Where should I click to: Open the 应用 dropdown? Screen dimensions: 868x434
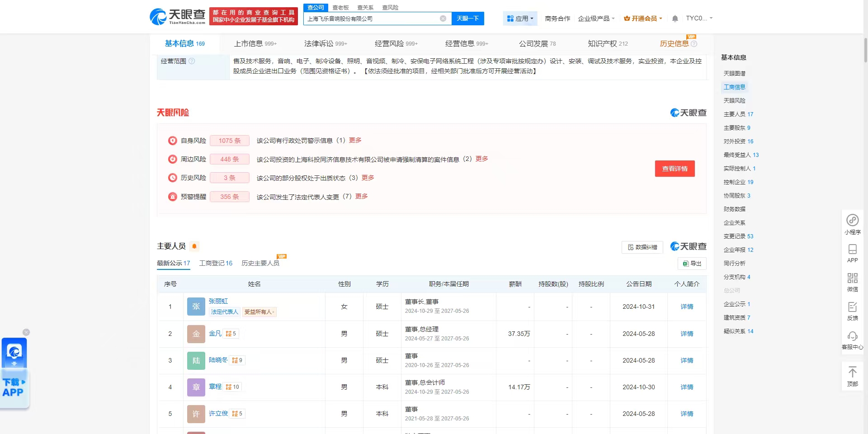(x=520, y=19)
